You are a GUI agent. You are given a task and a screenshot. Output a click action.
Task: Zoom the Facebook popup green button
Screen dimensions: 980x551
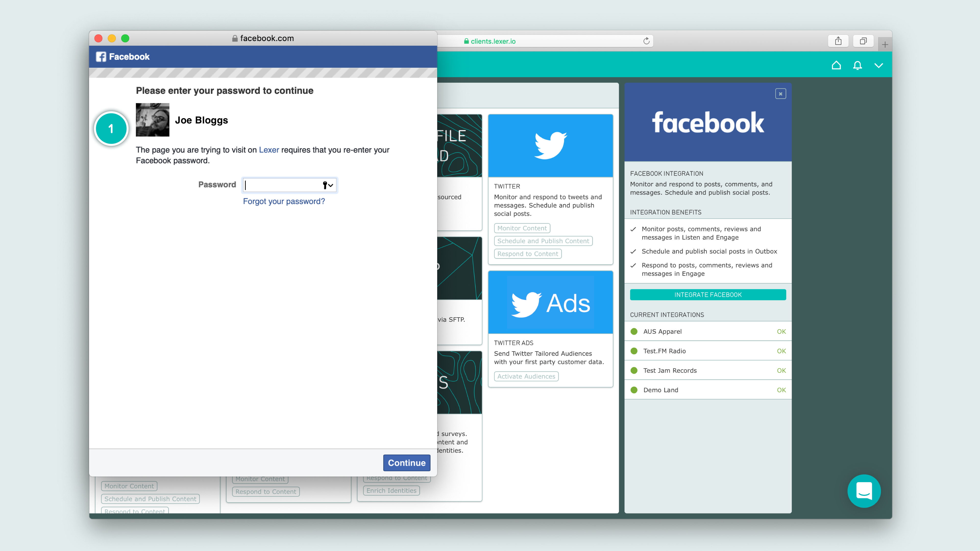point(125,39)
